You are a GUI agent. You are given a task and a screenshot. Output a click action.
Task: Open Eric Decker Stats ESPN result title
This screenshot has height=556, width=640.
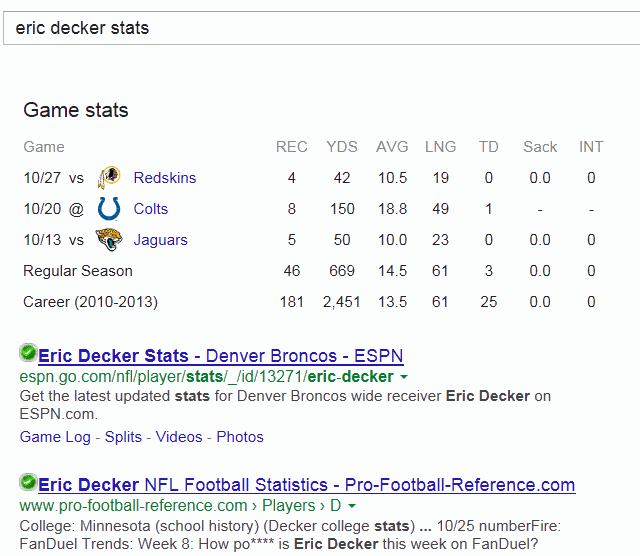pyautogui.click(x=221, y=356)
